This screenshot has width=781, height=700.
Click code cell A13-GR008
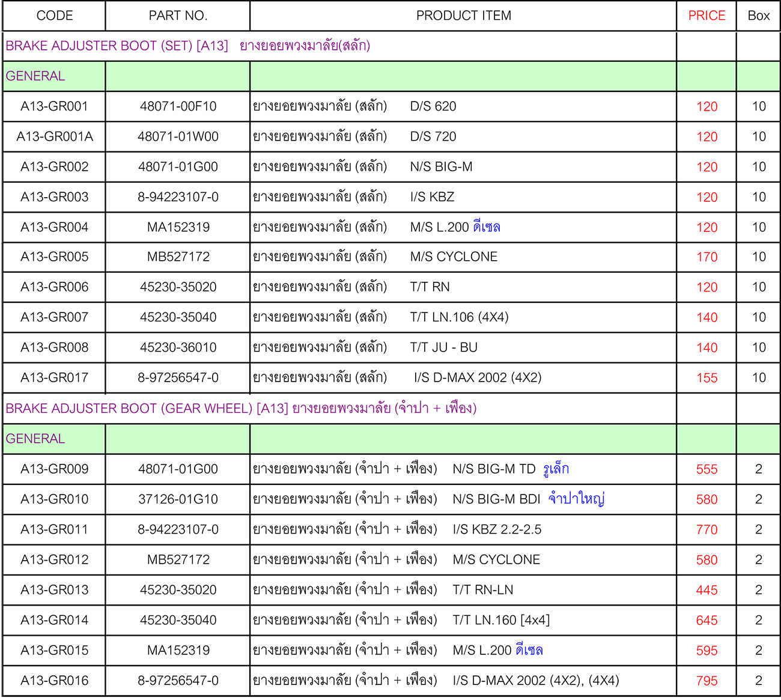coord(55,347)
